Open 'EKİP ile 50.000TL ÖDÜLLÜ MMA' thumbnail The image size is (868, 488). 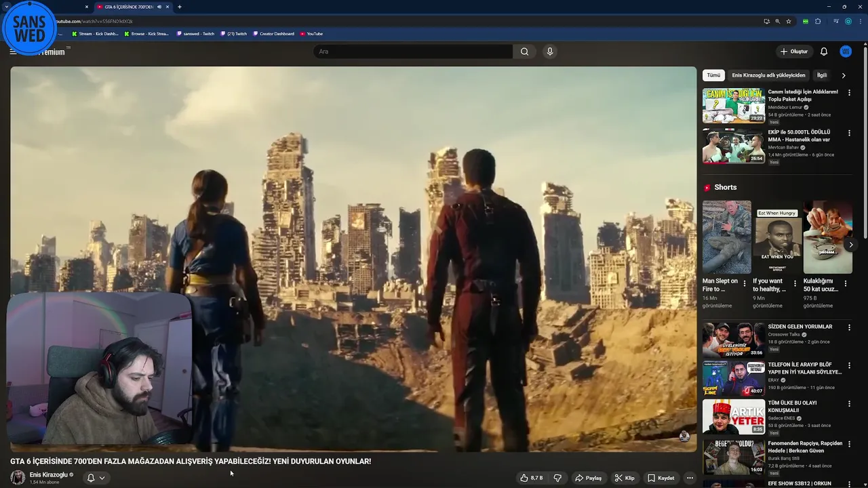pyautogui.click(x=734, y=146)
